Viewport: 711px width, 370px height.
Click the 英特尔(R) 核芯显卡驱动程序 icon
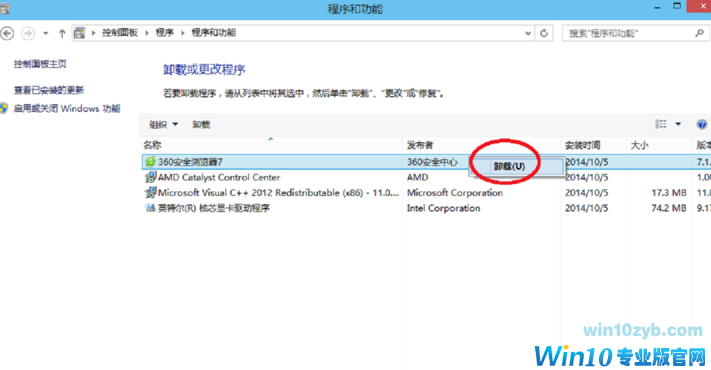(151, 208)
